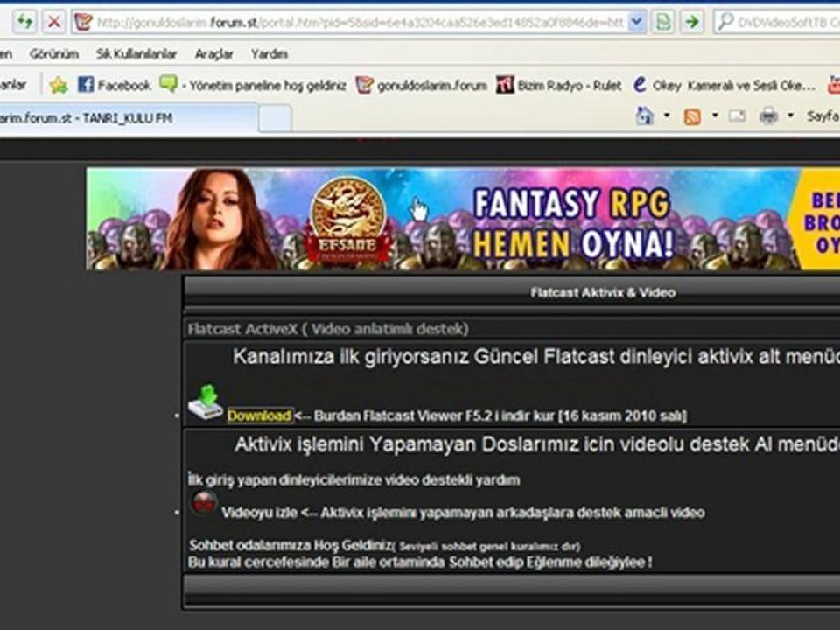The image size is (840, 630).
Task: Expand the RSS feeds dropdown arrow
Action: [x=715, y=115]
